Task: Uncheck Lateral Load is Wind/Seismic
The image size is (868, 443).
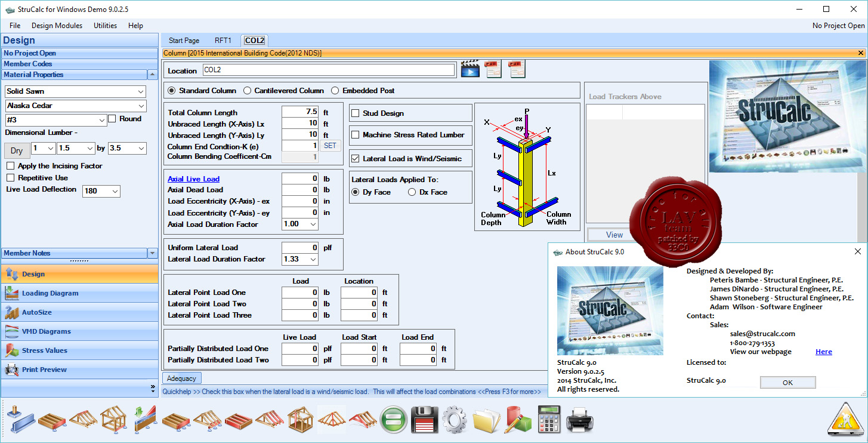Action: 355,159
